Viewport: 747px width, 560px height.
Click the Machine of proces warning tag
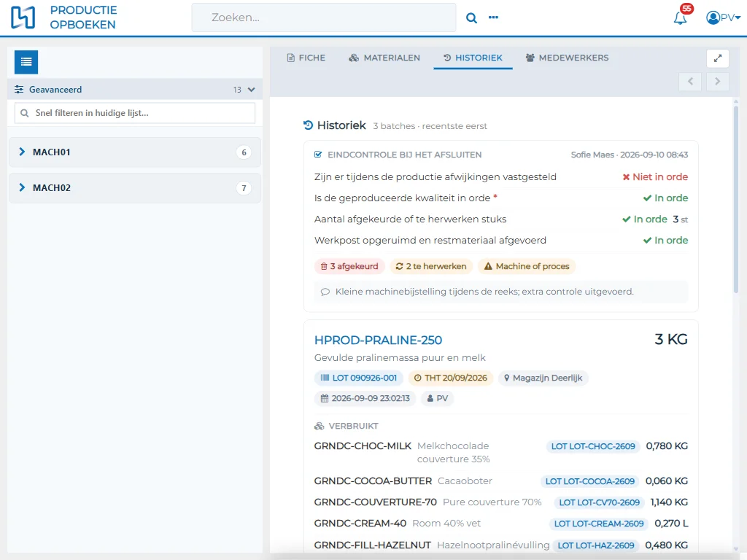[527, 266]
